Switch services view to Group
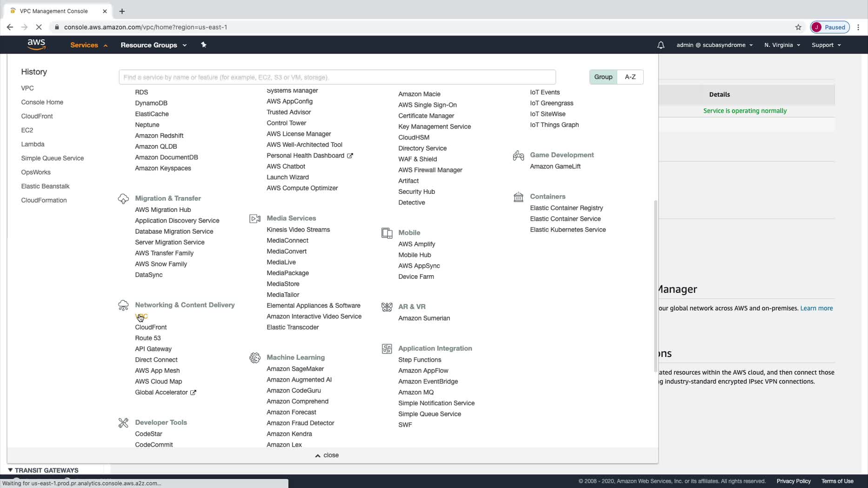The height and width of the screenshot is (488, 868). (603, 77)
